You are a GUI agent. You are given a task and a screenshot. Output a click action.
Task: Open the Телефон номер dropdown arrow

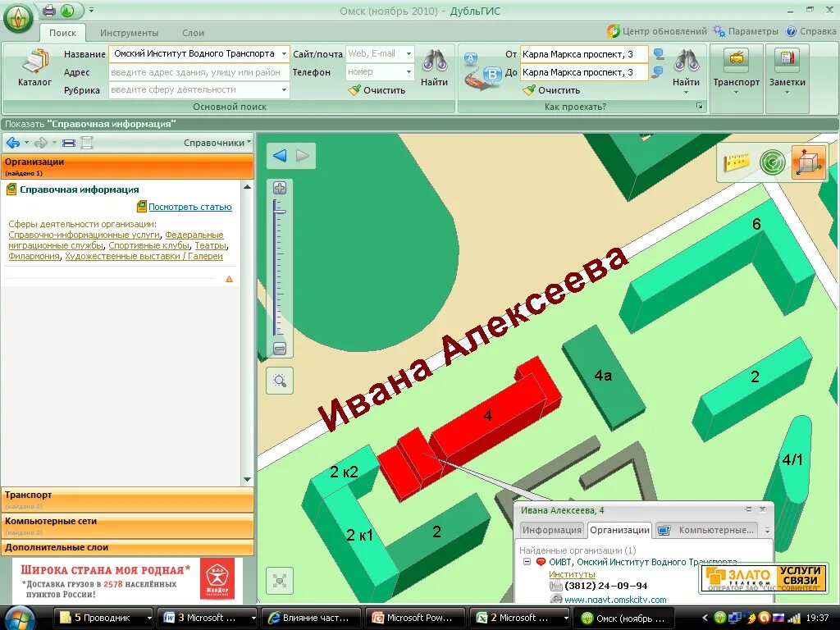point(409,72)
